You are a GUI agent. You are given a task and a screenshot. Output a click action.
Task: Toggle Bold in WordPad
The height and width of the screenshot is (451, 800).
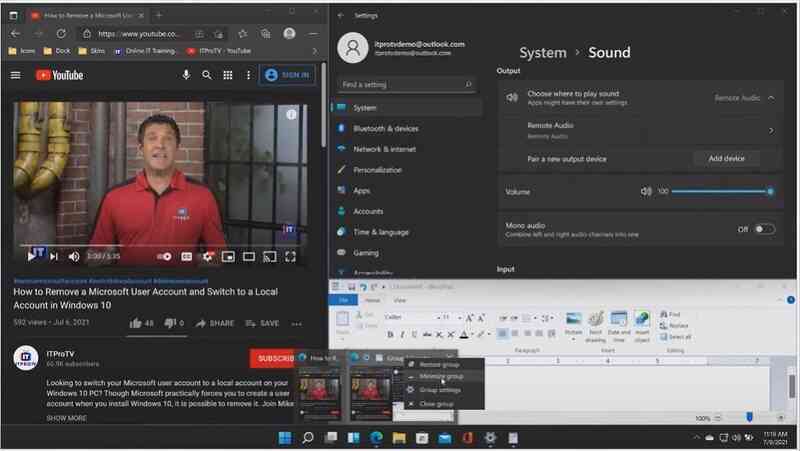click(x=390, y=334)
